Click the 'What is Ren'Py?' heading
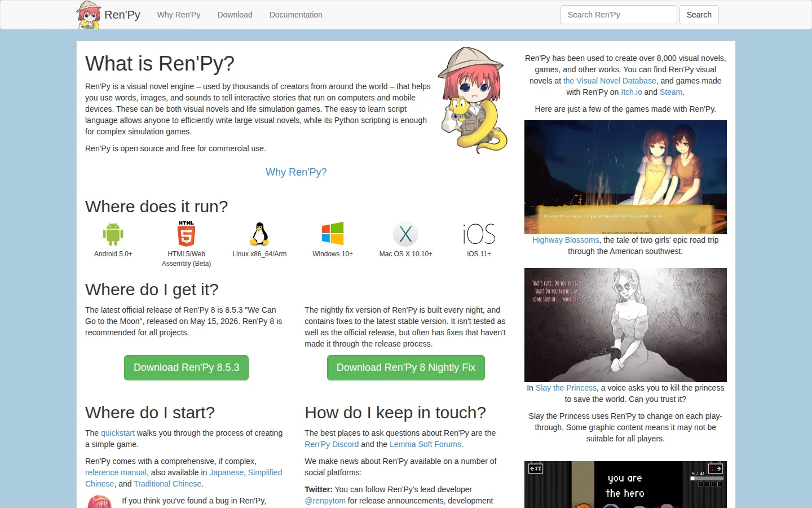Viewport: 812px width, 508px height. click(x=160, y=64)
